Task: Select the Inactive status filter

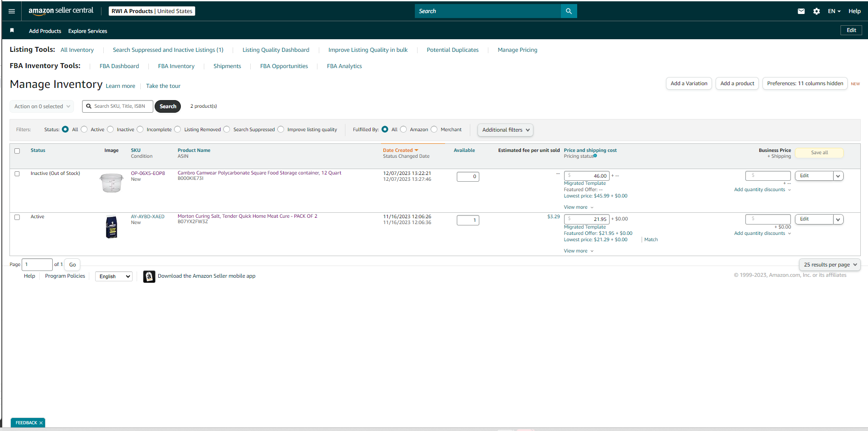Action: [110, 129]
